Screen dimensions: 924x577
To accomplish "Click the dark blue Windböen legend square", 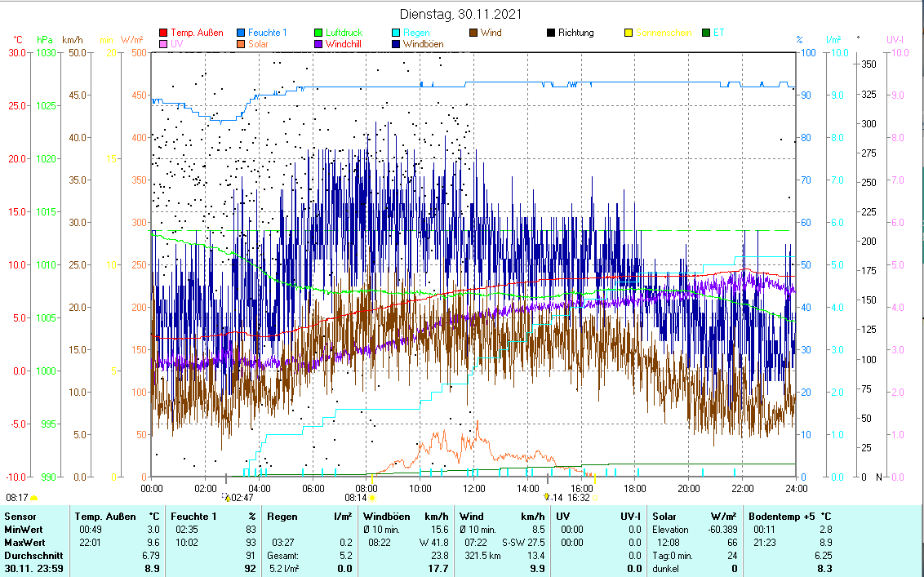I will point(396,44).
